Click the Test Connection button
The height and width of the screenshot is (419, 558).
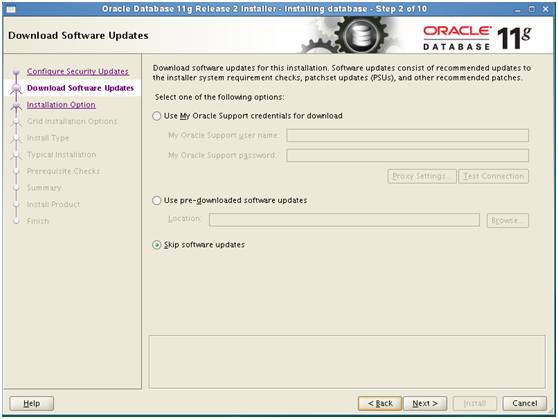(494, 177)
